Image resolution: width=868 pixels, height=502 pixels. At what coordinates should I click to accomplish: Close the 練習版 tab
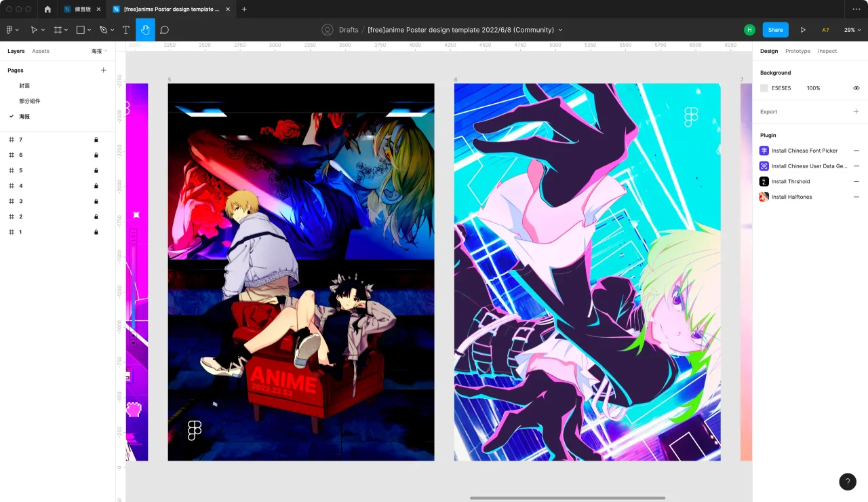click(x=98, y=9)
